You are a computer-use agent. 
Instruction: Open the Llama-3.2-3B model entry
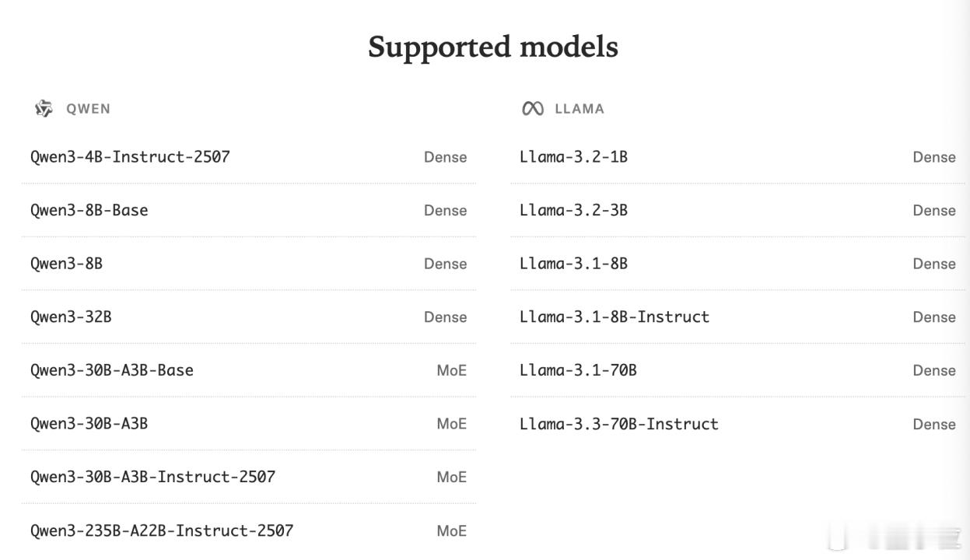(573, 211)
